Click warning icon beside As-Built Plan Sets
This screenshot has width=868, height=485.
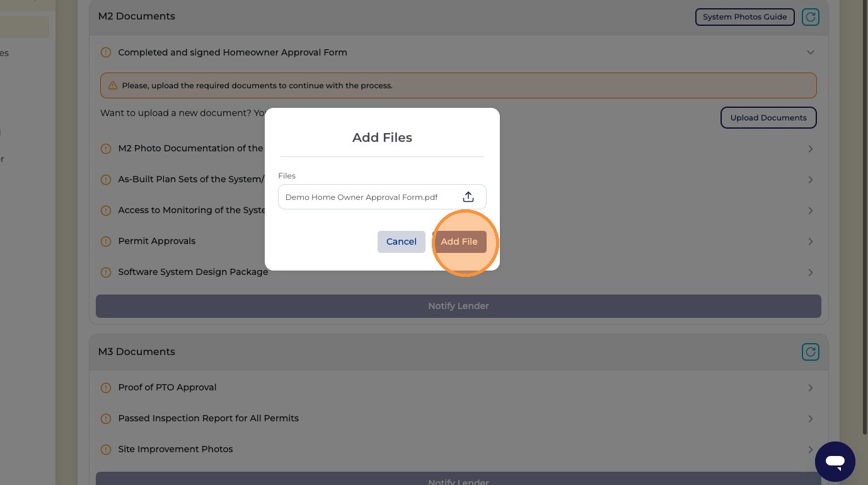[x=106, y=180]
